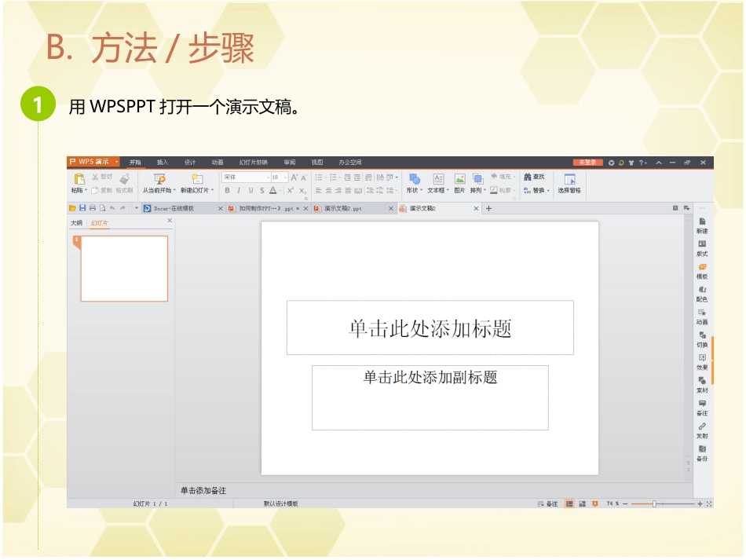The image size is (746, 560).
Task: Expand the New Slide dropdown arrow
Action: (x=213, y=190)
